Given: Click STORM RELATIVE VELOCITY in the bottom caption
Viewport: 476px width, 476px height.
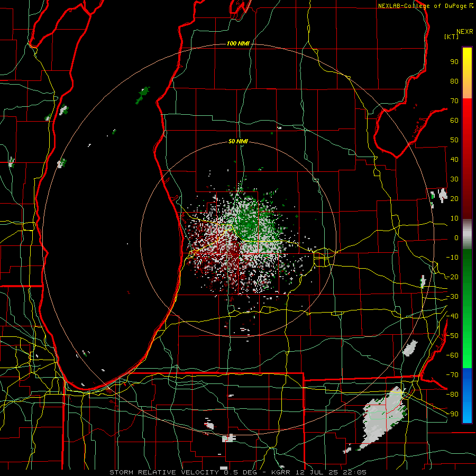Looking at the screenshot, I should coord(166,472).
